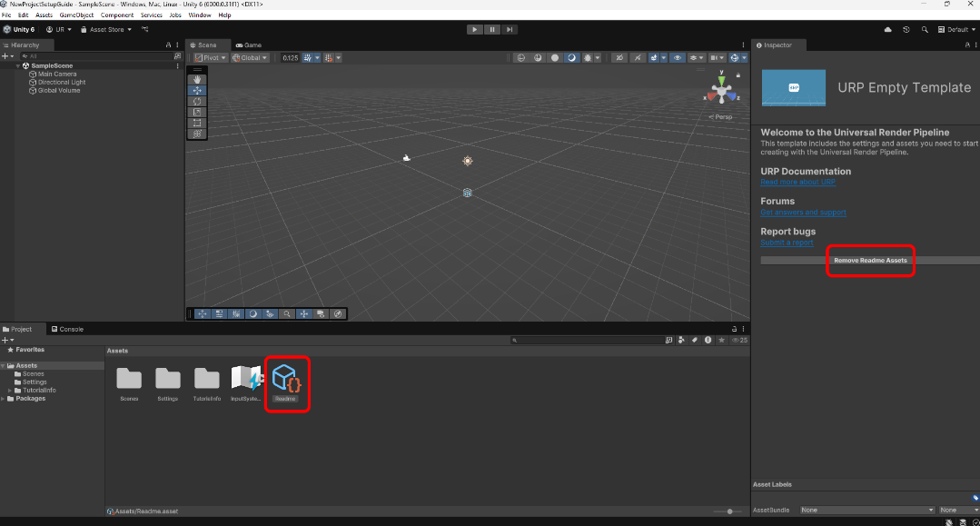Open the Asset Store dropdown
Viewport: 980px width, 526px height.
[x=106, y=29]
